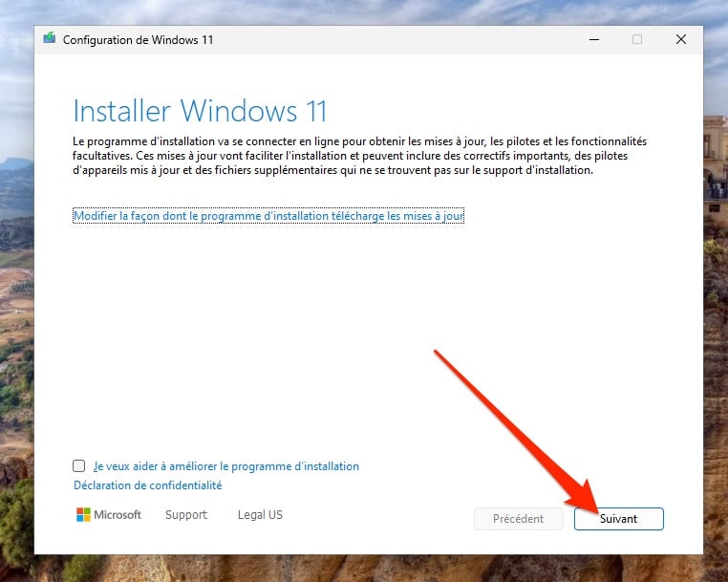Click the Microsoft wordmark text

coord(118,515)
